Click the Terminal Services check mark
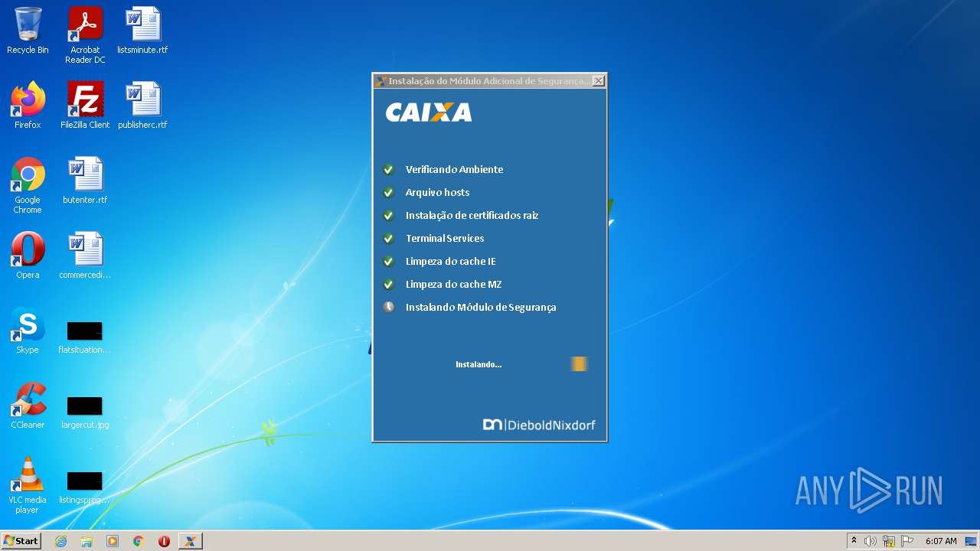980x551 pixels. pyautogui.click(x=389, y=239)
